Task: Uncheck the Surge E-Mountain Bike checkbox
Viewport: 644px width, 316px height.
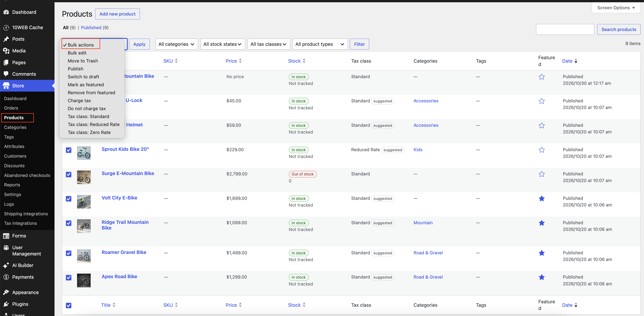Action: coord(69,174)
